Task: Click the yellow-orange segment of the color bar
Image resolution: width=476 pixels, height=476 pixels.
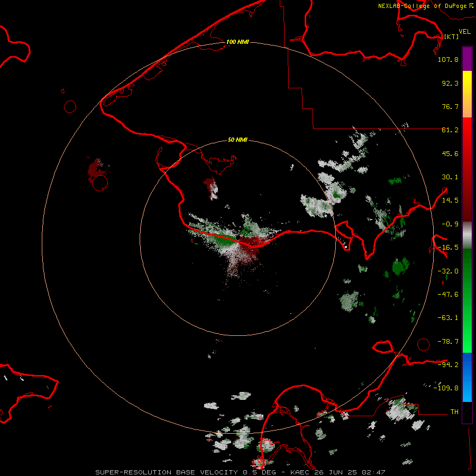Action: (x=467, y=94)
